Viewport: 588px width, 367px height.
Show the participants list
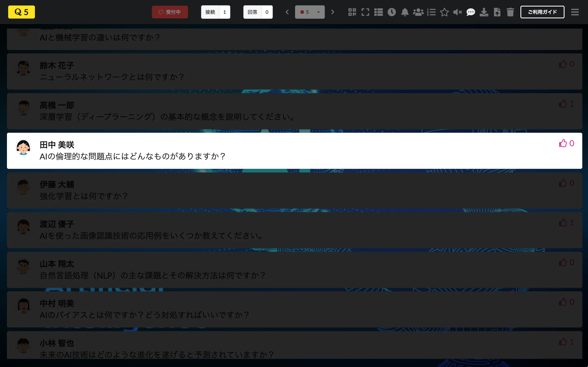point(418,12)
